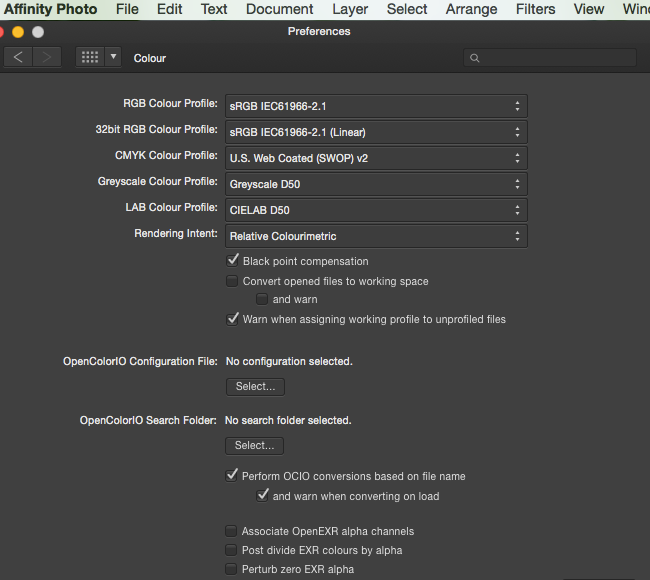The image size is (650, 580).
Task: Click 'No configuration selected.' text
Action: [x=289, y=362]
